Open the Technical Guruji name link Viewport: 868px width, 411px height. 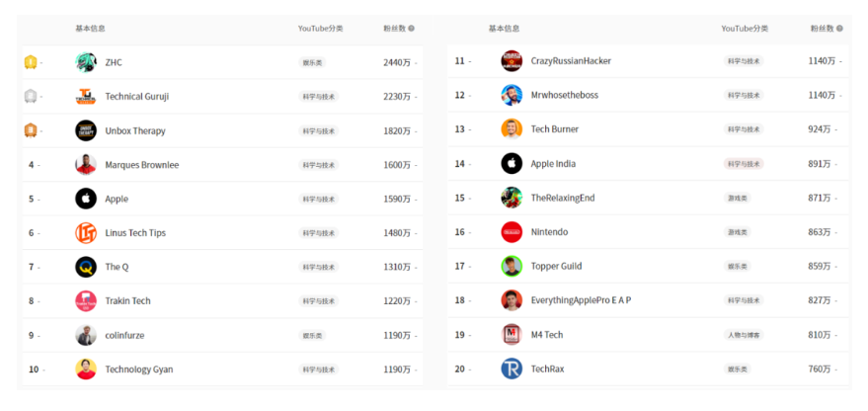click(x=137, y=97)
